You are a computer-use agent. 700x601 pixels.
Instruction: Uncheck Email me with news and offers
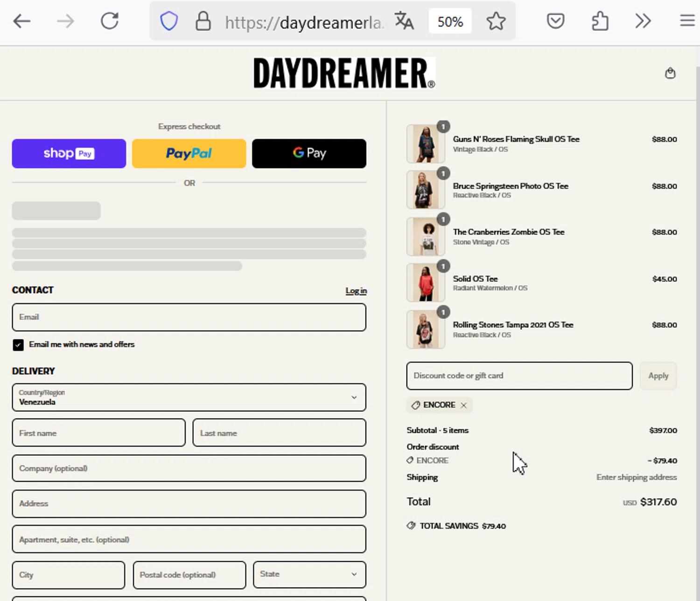[18, 345]
